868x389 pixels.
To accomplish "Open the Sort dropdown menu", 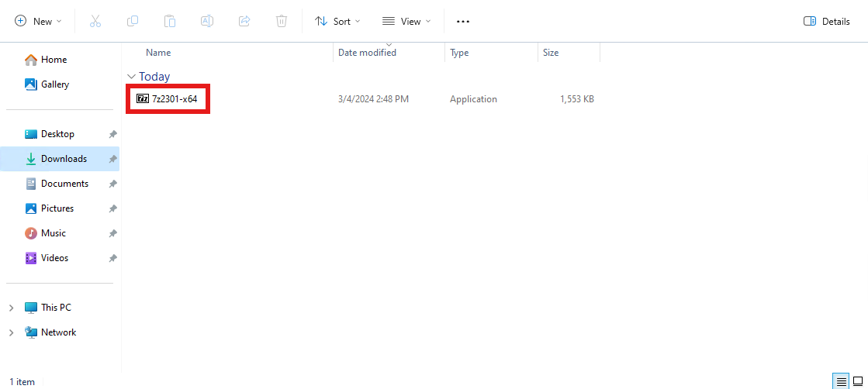I will click(x=337, y=21).
